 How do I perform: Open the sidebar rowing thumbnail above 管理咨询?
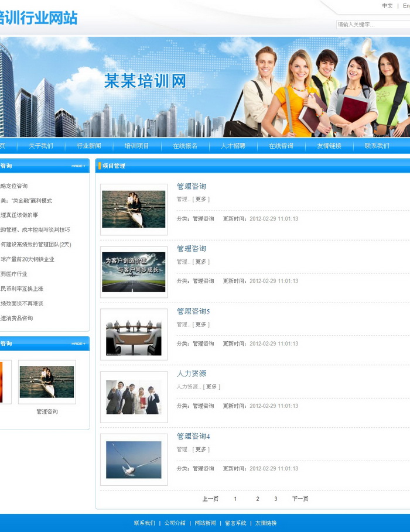pos(47,382)
